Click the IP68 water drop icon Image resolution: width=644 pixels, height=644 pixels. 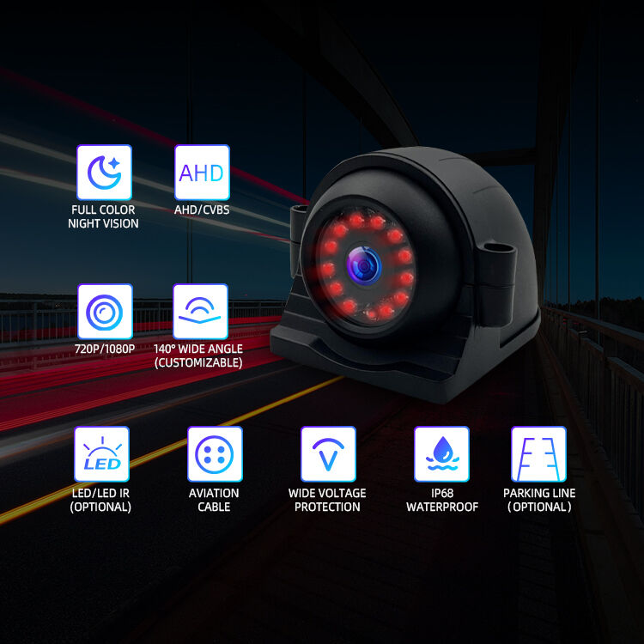point(441,454)
